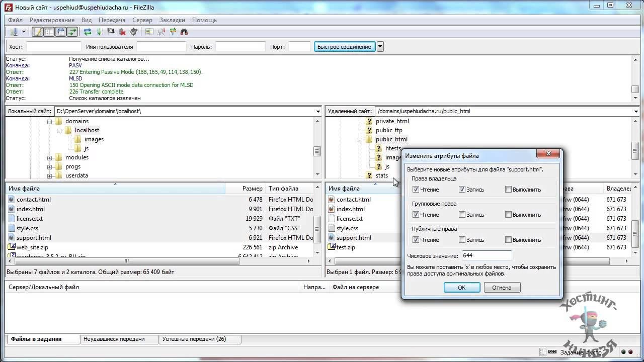
Task: Toggle message log display icon
Action: click(x=38, y=32)
